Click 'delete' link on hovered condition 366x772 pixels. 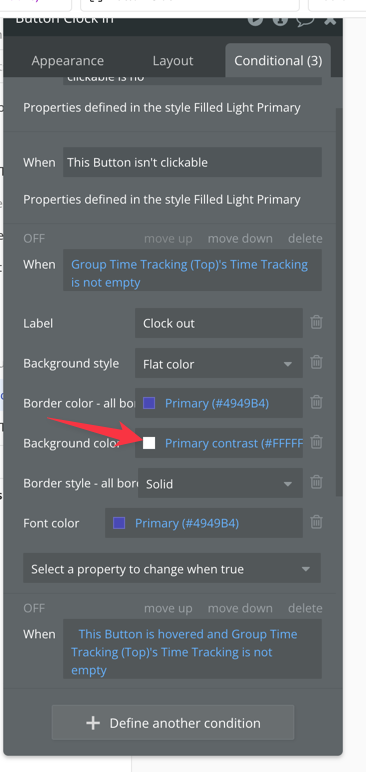pyautogui.click(x=305, y=608)
